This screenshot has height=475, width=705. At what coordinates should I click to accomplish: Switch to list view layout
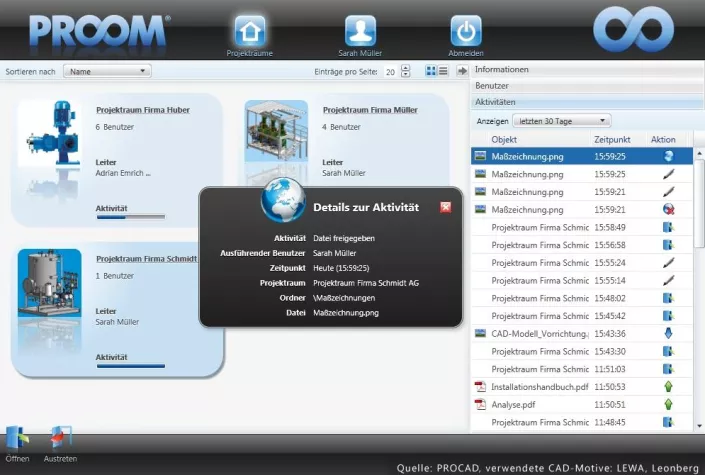point(442,71)
